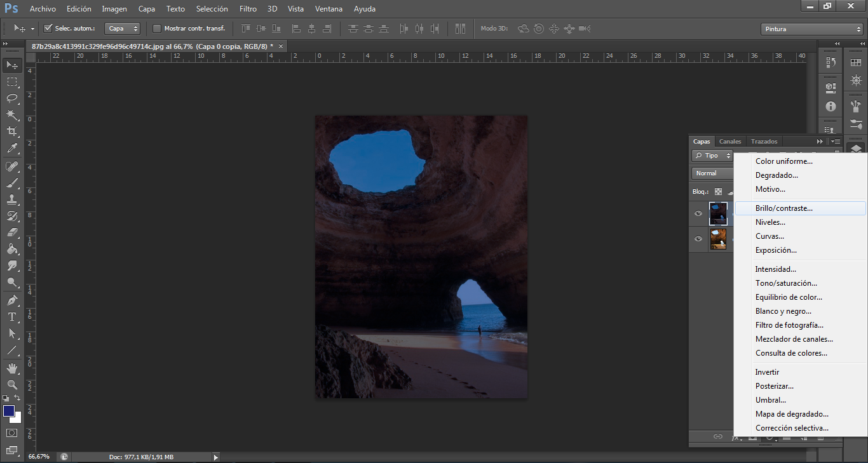Viewport: 868px width, 463px height.
Task: Choose Curvas... adjustment
Action: click(801, 236)
